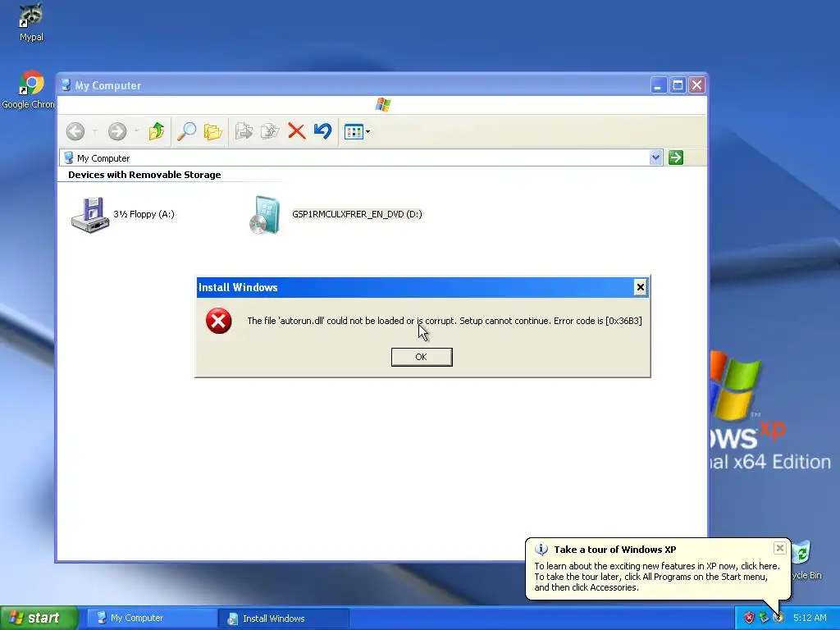Click the Back arrow in My Computer
Image resolution: width=840 pixels, height=630 pixels.
[75, 131]
